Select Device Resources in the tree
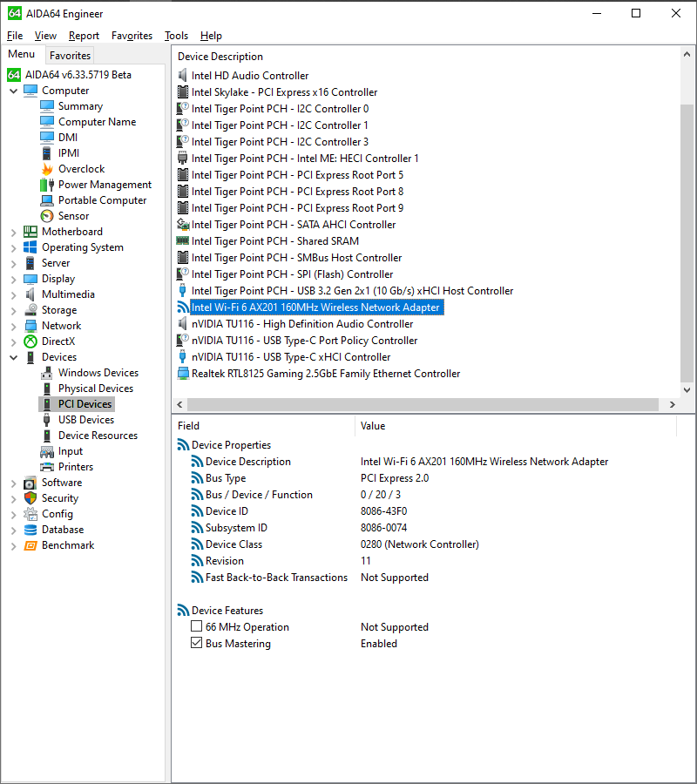The width and height of the screenshot is (697, 784). pyautogui.click(x=98, y=436)
